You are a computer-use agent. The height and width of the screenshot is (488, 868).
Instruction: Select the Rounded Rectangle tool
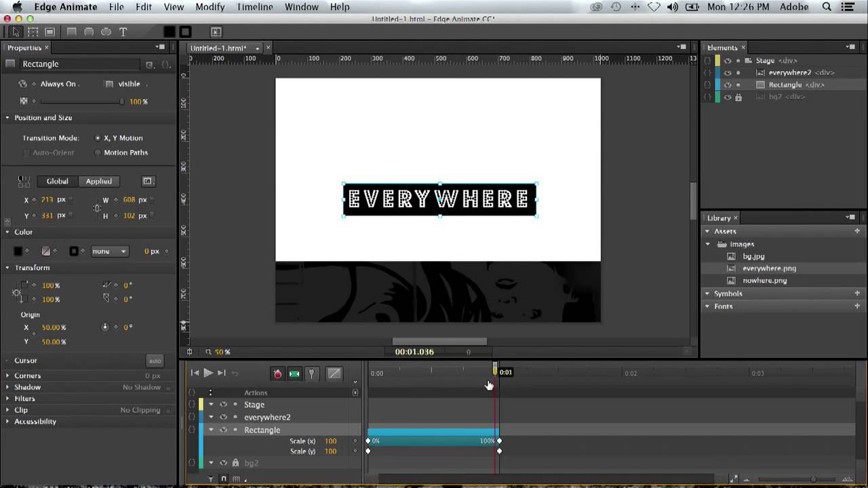[89, 32]
